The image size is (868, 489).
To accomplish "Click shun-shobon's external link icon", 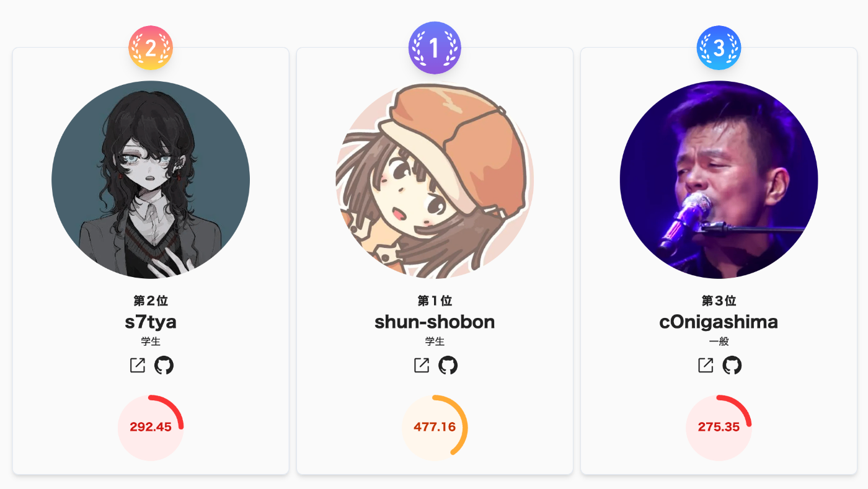I will 422,366.
